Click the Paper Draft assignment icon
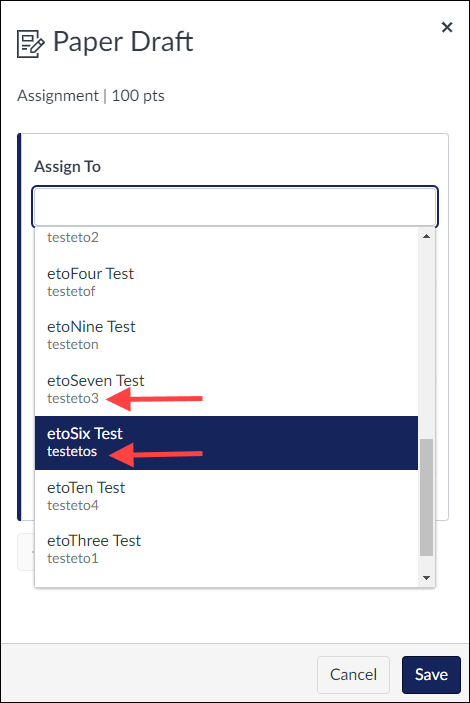 click(30, 43)
